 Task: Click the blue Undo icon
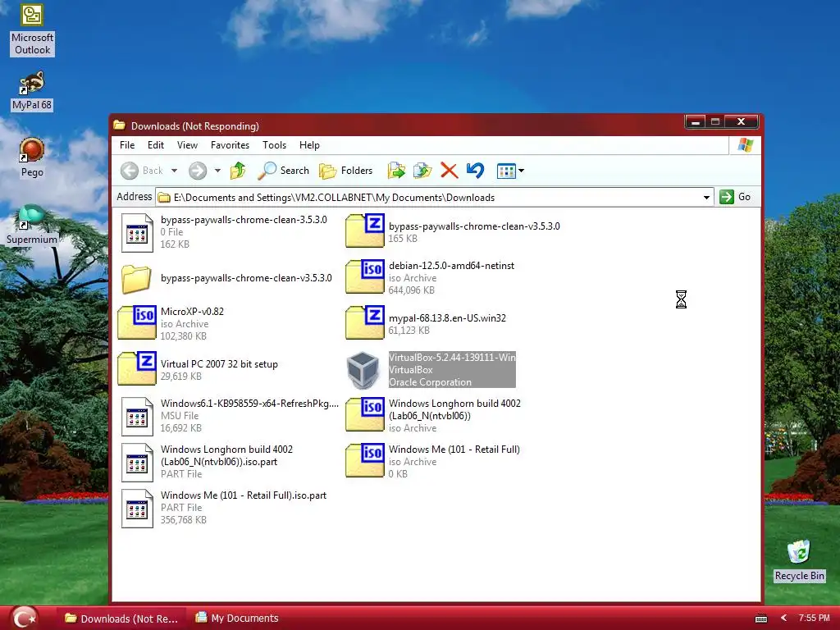475,171
